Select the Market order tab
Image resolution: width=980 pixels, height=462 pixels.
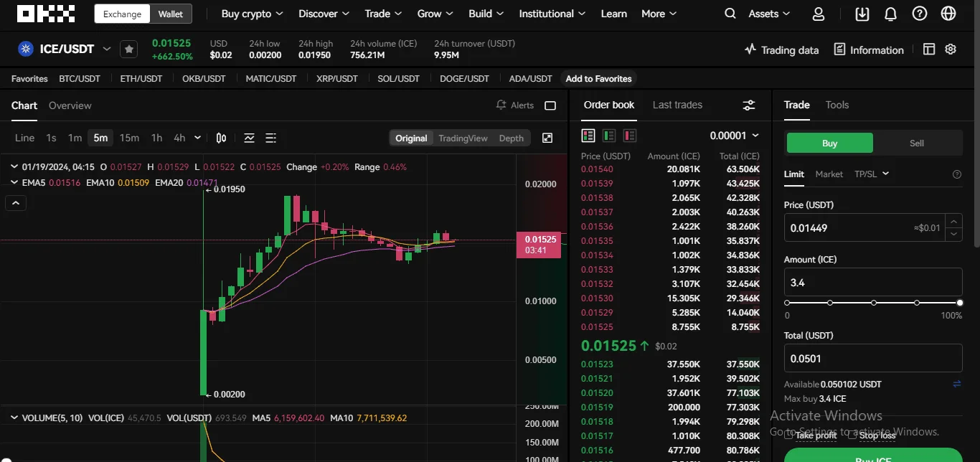[829, 174]
